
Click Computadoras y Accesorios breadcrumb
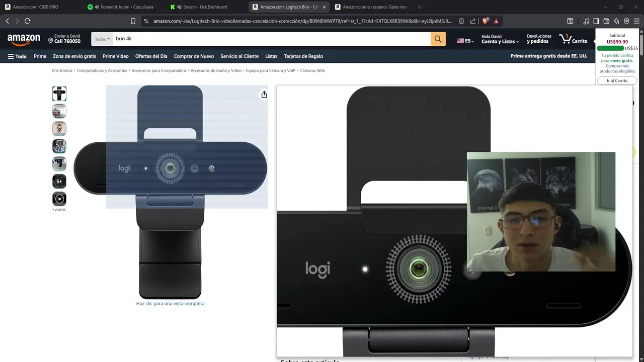(102, 70)
